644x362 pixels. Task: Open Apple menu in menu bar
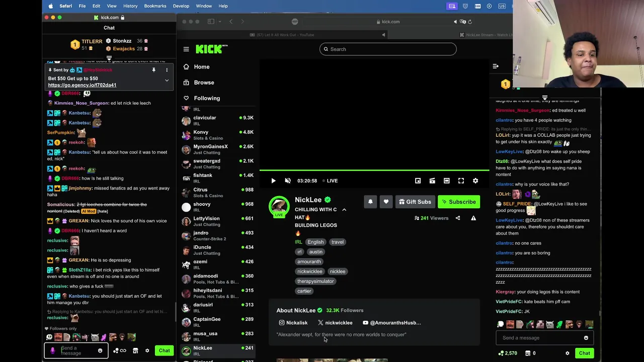coord(50,6)
